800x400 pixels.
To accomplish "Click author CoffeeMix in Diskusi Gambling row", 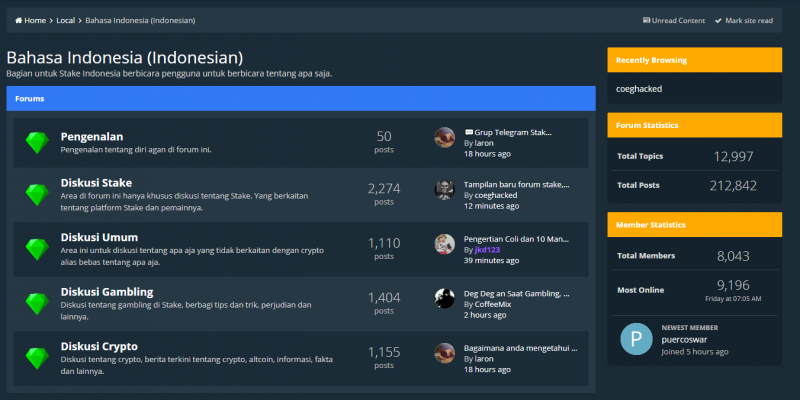I will pos(493,305).
